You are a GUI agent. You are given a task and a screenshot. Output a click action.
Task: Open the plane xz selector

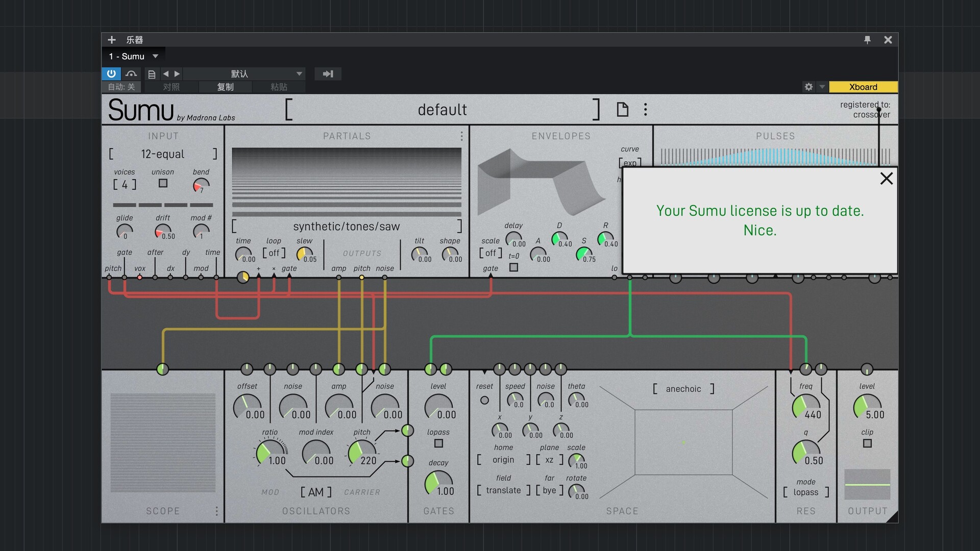coord(550,460)
